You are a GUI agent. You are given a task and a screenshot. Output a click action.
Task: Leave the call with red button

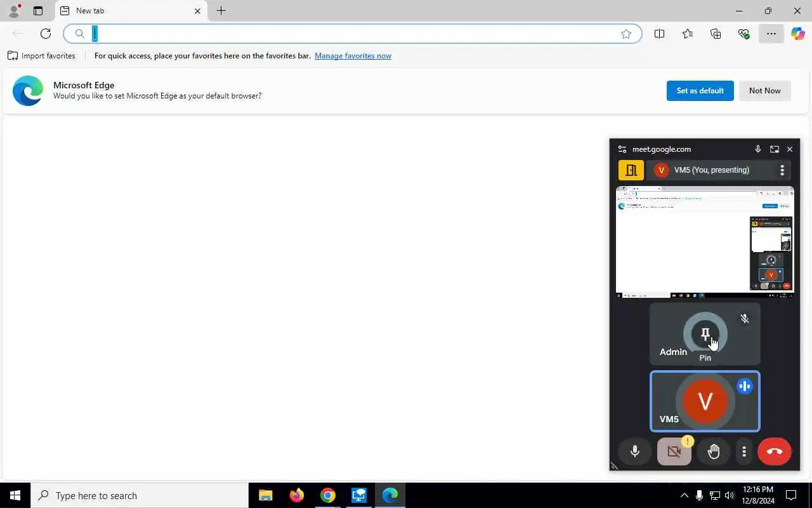(x=775, y=451)
